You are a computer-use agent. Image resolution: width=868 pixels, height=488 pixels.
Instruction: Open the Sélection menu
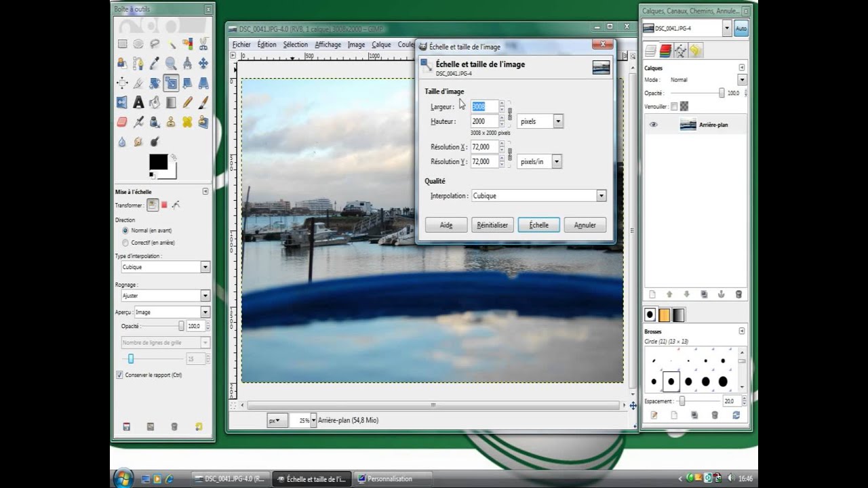pos(296,45)
